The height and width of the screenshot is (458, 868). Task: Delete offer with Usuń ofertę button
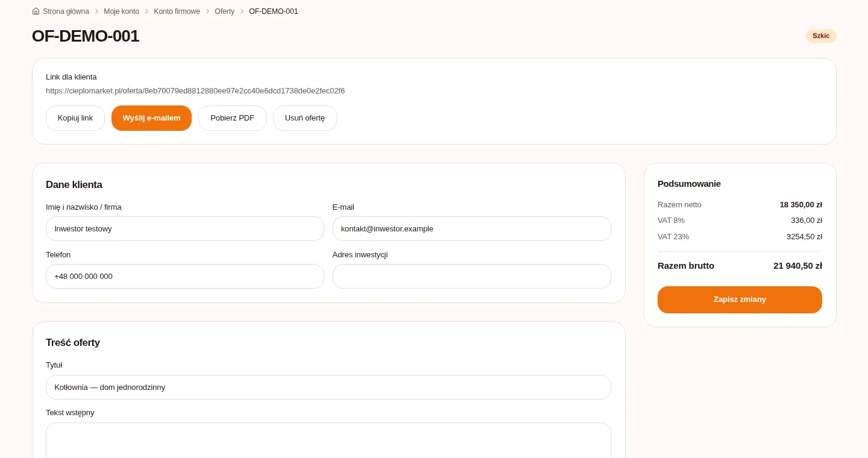[305, 118]
